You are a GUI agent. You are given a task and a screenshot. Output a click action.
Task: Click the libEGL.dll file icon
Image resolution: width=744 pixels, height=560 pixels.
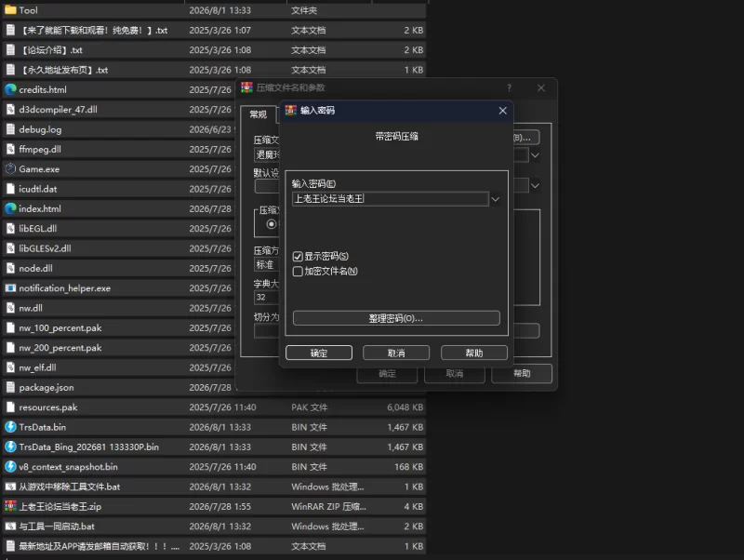10,228
